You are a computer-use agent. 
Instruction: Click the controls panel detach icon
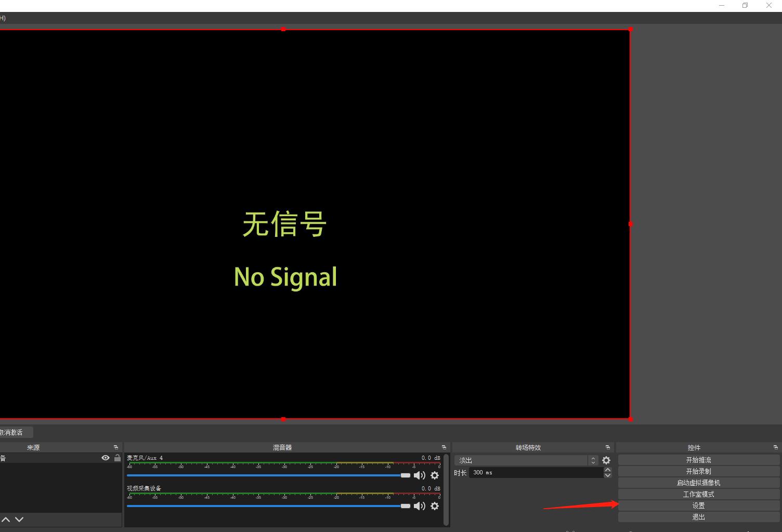coord(775,447)
